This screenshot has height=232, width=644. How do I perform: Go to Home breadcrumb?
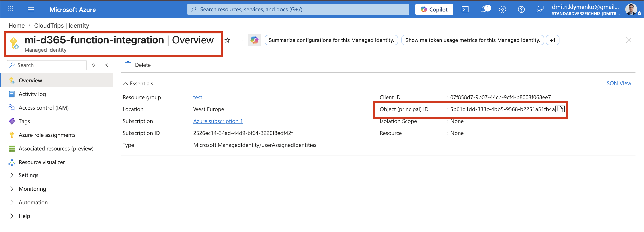(x=16, y=26)
